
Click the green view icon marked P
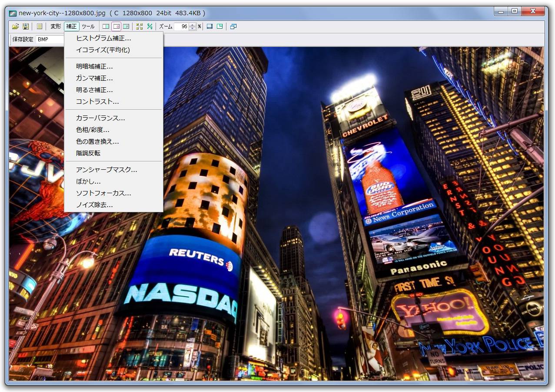[126, 26]
